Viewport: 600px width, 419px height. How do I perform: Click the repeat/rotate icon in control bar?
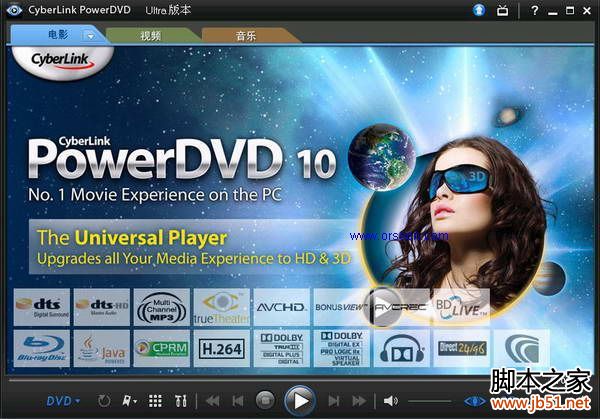pos(104,401)
